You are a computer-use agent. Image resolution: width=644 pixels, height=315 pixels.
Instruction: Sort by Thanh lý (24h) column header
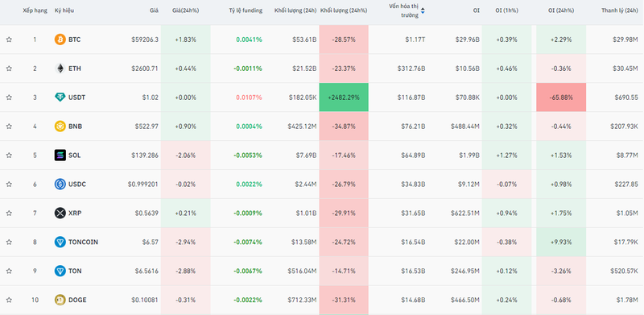tap(619, 10)
